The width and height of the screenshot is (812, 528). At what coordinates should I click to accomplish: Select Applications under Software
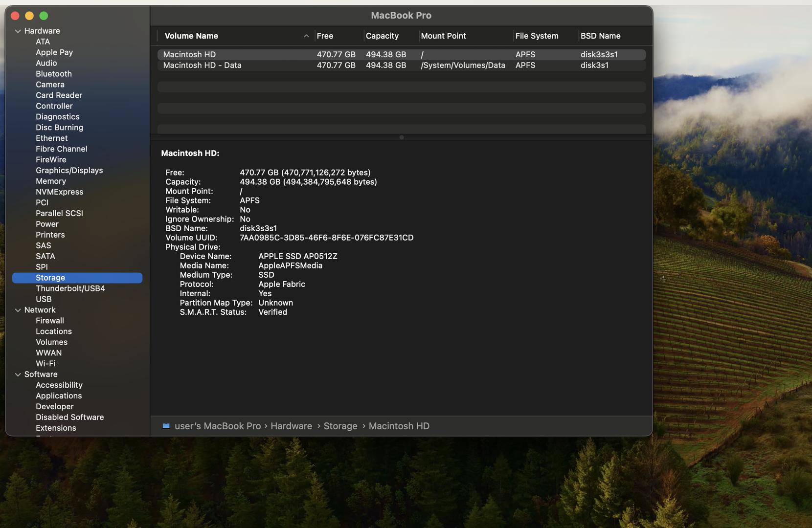click(59, 396)
